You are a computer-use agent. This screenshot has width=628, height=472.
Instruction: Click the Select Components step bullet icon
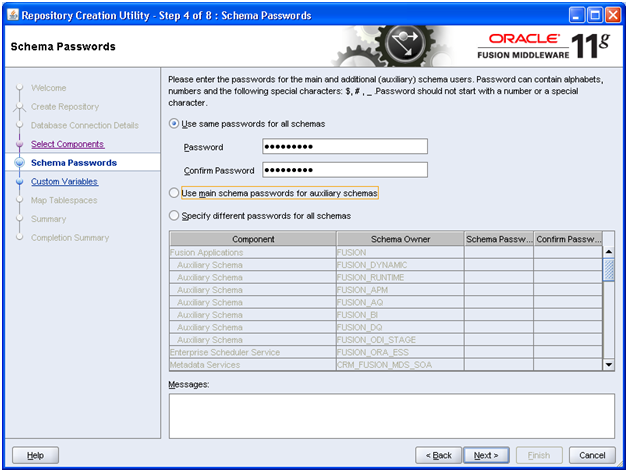(19, 144)
